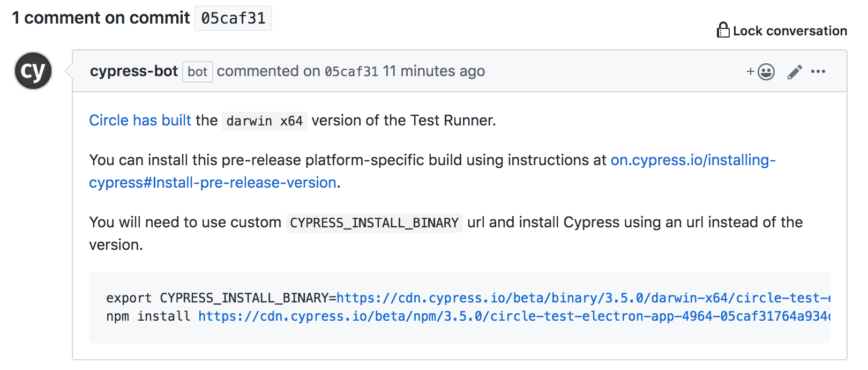Viewport: 868px width, 370px height.
Task: Click 'export CYPRESS_INSTALL_BINARY=' in code block
Action: pos(221,298)
